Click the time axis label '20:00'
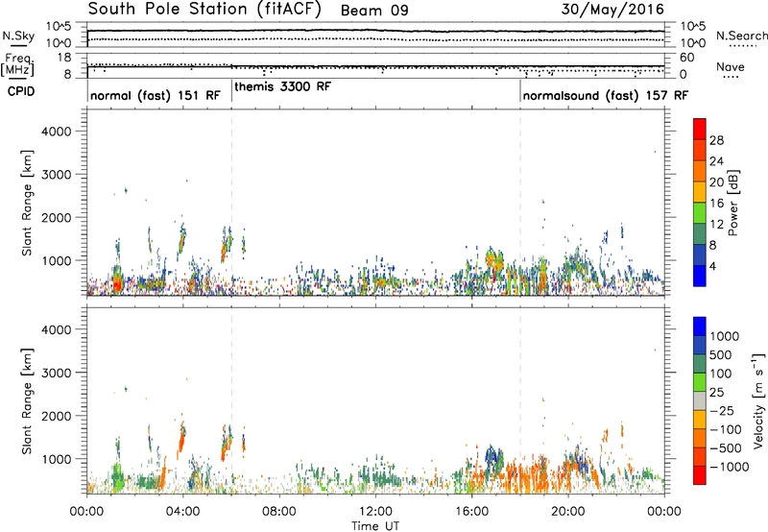Viewport: 768px width, 532px height. tap(567, 512)
